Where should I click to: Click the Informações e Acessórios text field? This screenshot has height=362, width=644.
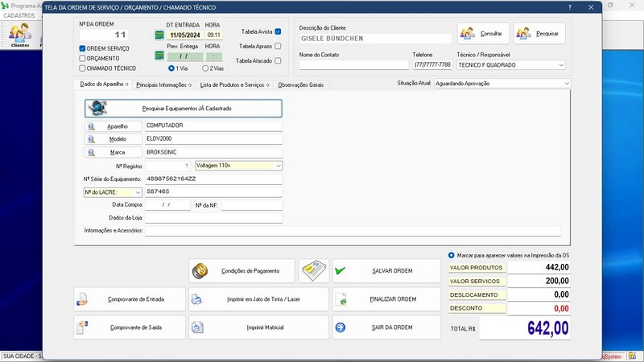352,231
